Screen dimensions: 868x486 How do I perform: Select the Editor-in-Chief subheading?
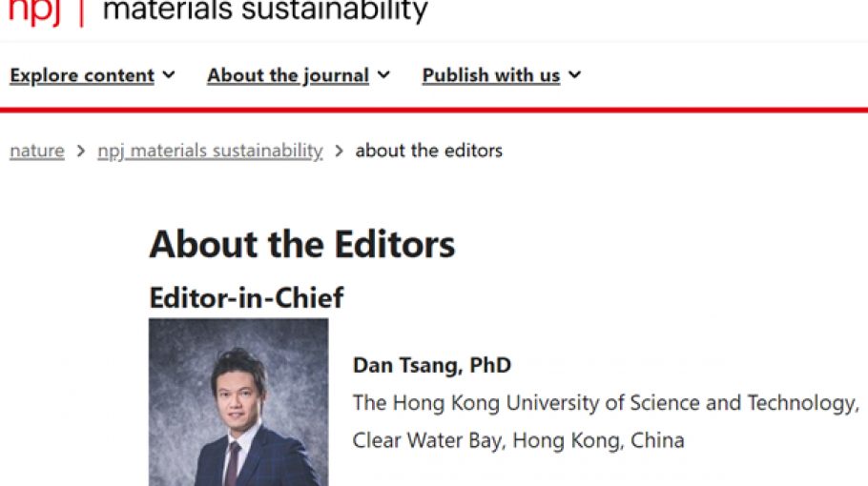(x=246, y=297)
